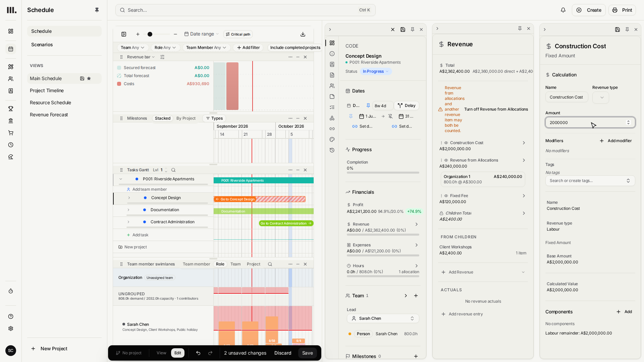
Task: Open the Role Any filter dropdown
Action: tap(165, 48)
